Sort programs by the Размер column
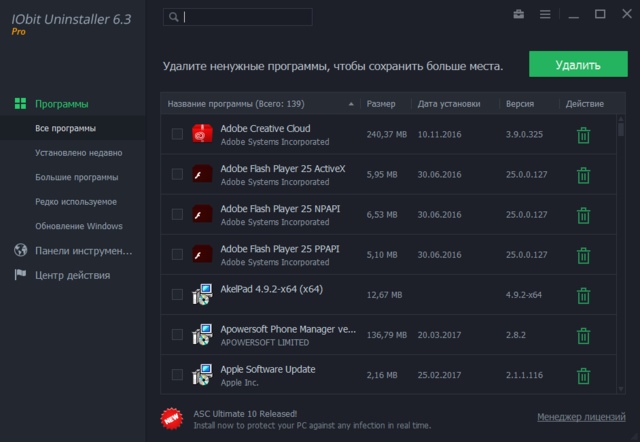The image size is (640, 442). 381,104
